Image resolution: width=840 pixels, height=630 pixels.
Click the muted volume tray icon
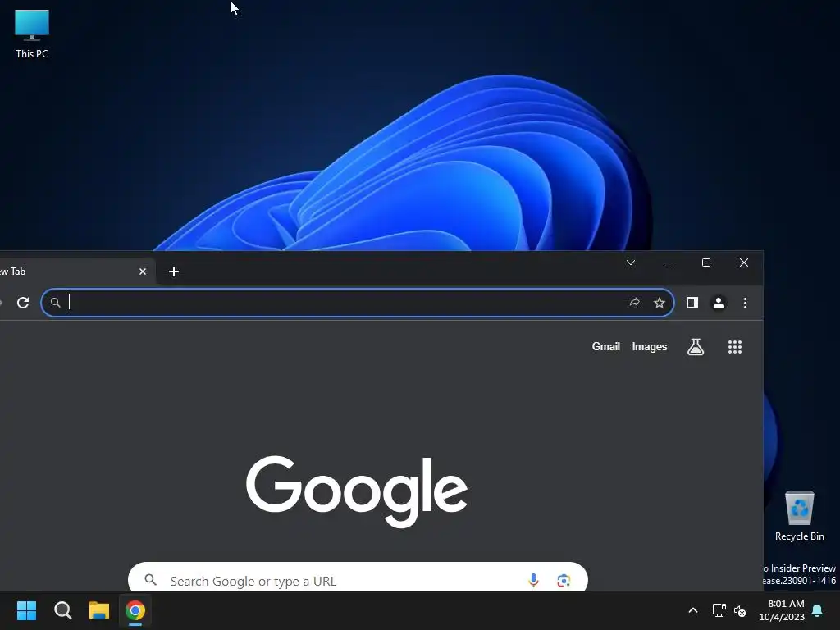740,610
